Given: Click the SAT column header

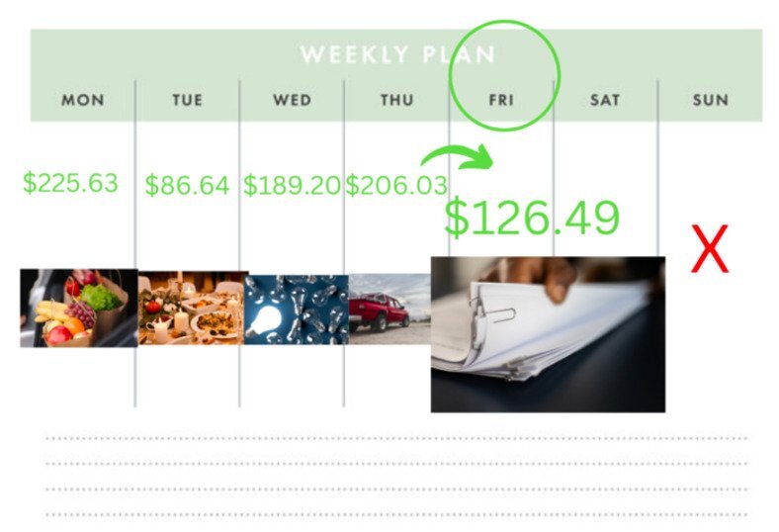Looking at the screenshot, I should coord(605,100).
